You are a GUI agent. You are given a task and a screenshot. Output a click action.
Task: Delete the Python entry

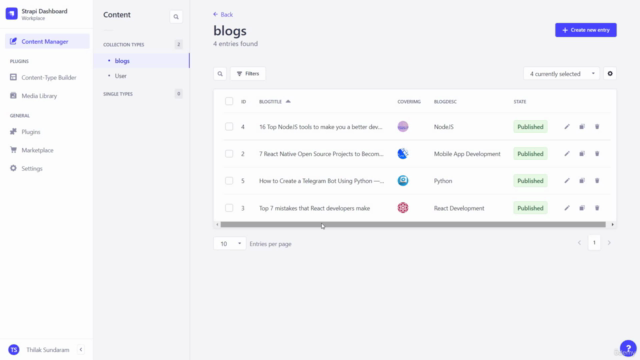(597, 181)
